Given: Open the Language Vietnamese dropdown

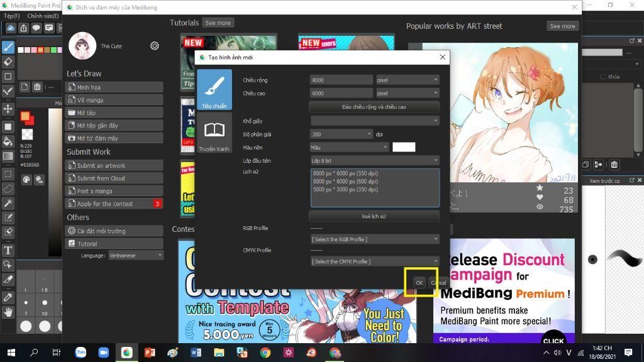Looking at the screenshot, I should click(136, 255).
